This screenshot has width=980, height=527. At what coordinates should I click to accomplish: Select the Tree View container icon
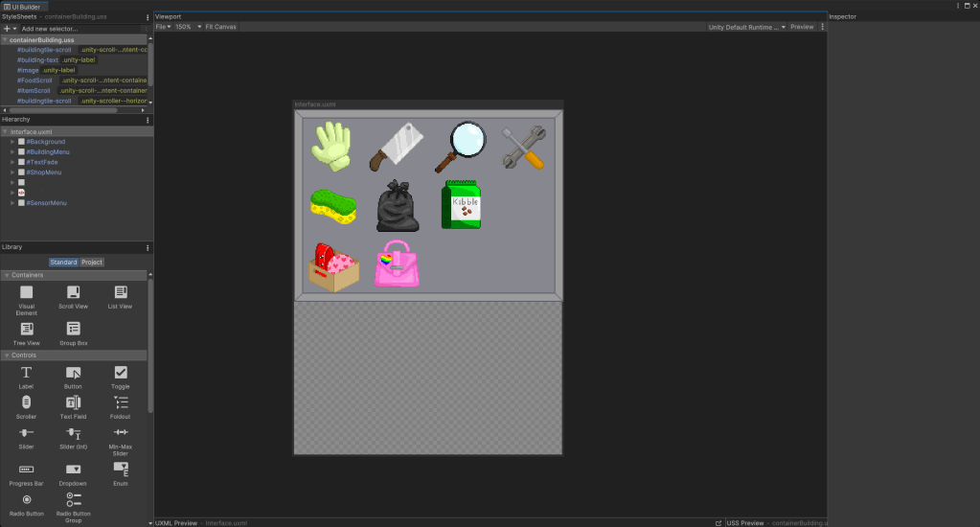tap(26, 329)
